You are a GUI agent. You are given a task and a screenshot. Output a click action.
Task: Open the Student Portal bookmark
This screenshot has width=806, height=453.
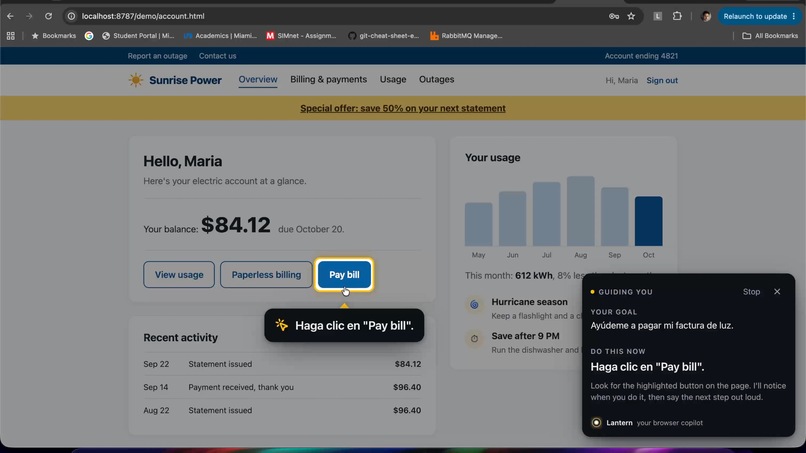[x=138, y=35]
